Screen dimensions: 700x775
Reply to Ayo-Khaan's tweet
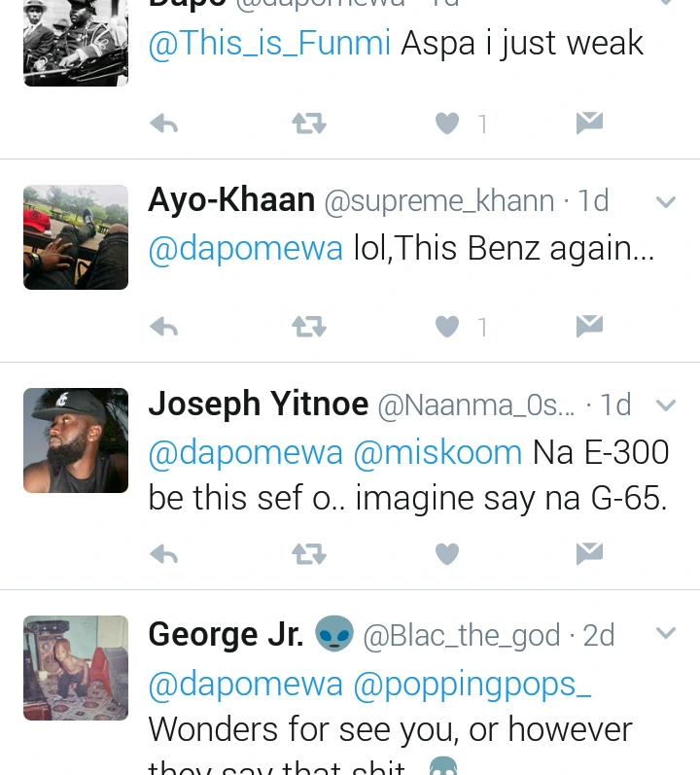164,327
